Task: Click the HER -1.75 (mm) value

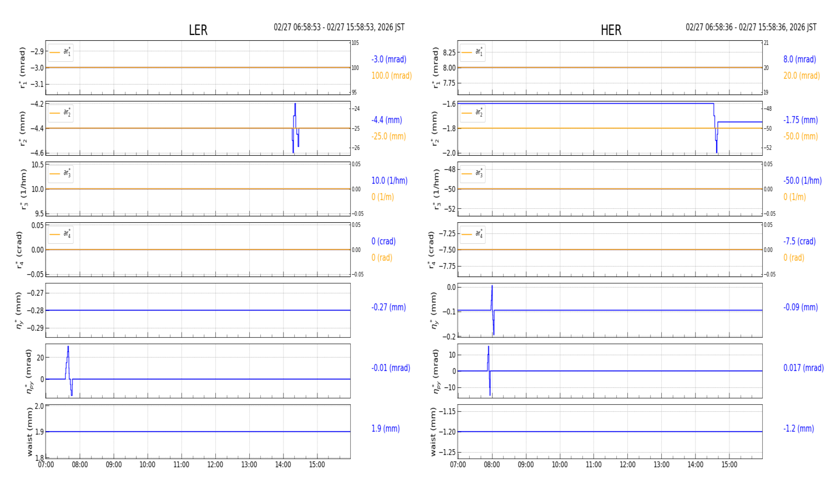Action: click(x=800, y=120)
